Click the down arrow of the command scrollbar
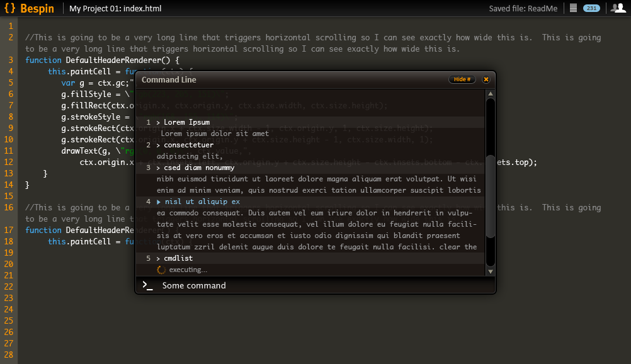 click(490, 271)
